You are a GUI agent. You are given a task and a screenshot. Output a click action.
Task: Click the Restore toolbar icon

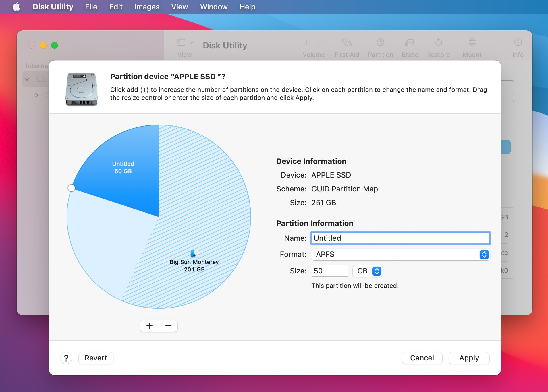[x=438, y=47]
